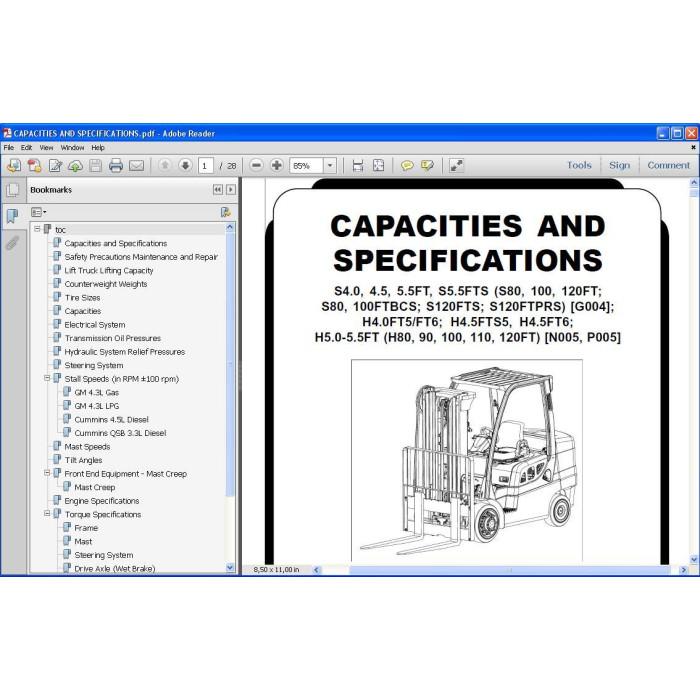Click the Create PDF online icon
The width and height of the screenshot is (700, 700).
tap(14, 166)
